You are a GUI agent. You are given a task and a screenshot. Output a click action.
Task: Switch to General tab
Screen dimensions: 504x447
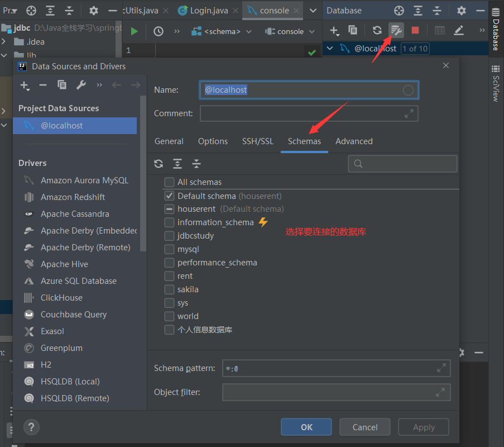pyautogui.click(x=169, y=141)
